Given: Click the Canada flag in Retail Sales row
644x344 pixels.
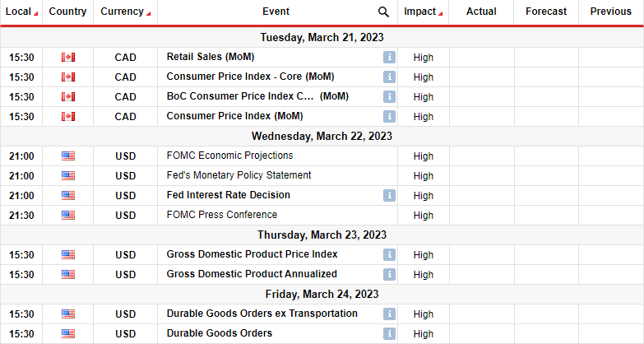Looking at the screenshot, I should (x=68, y=57).
